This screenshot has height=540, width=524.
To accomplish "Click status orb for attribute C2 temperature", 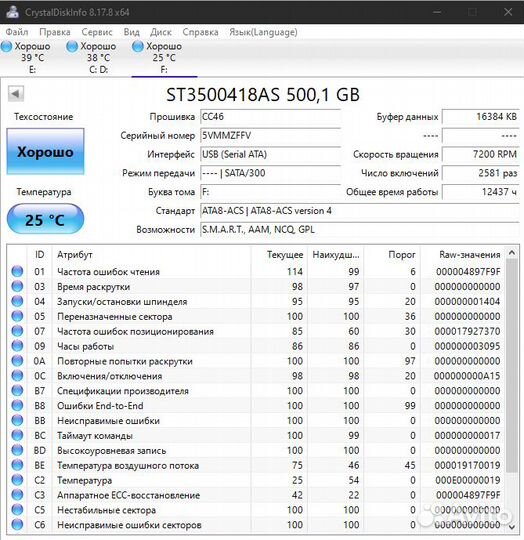I will [x=17, y=480].
